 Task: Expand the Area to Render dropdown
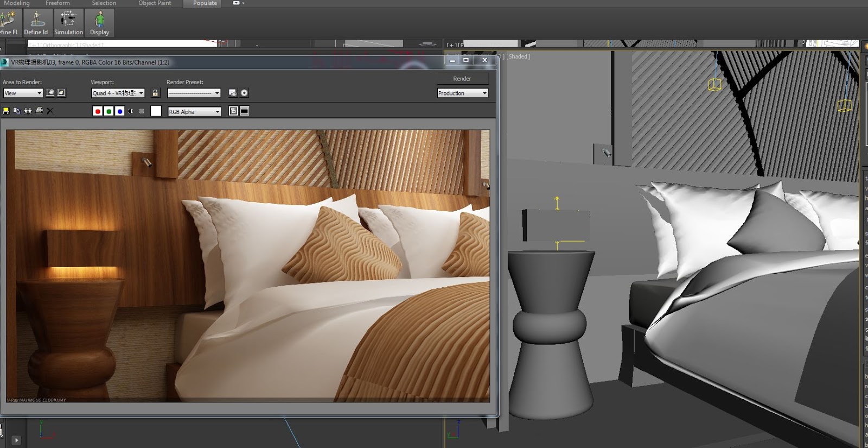23,93
